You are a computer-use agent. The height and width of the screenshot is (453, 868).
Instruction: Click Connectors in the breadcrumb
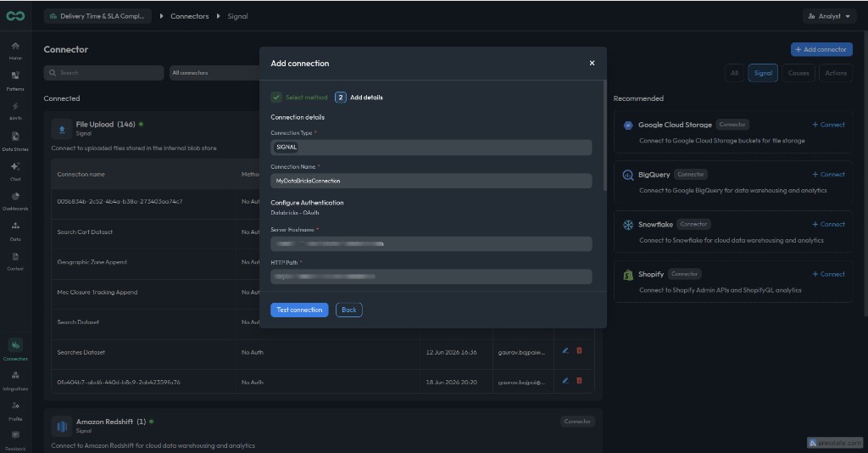tap(189, 16)
